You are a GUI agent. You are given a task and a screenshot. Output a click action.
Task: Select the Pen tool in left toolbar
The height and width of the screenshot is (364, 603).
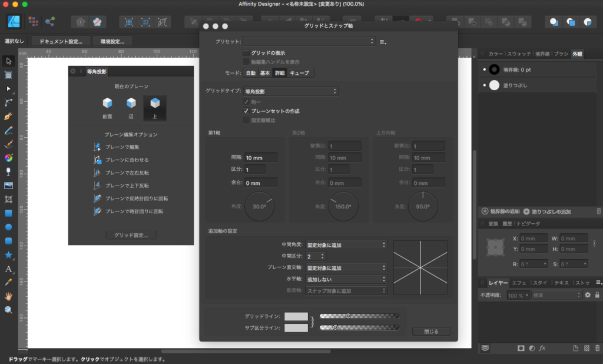click(8, 116)
